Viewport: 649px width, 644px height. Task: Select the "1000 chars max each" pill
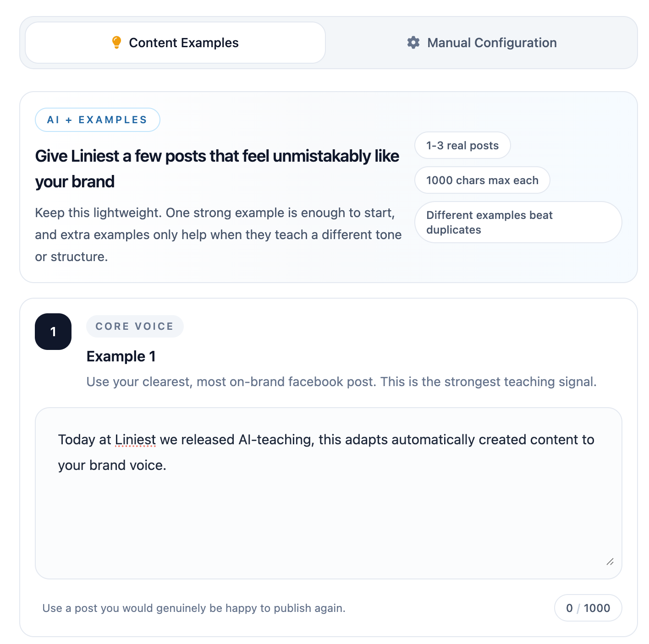tap(482, 180)
